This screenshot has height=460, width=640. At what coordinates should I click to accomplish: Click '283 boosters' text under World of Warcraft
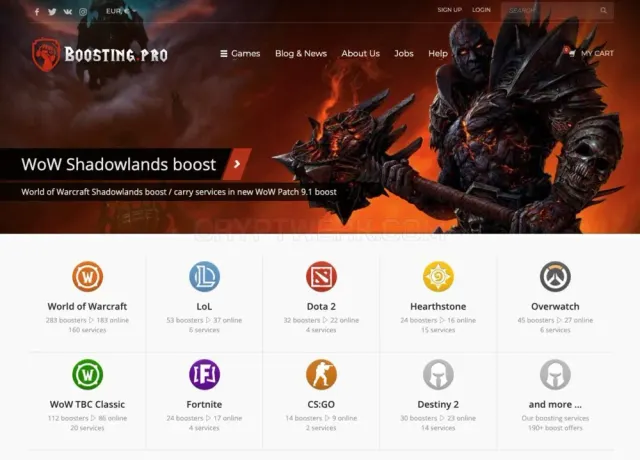66,320
